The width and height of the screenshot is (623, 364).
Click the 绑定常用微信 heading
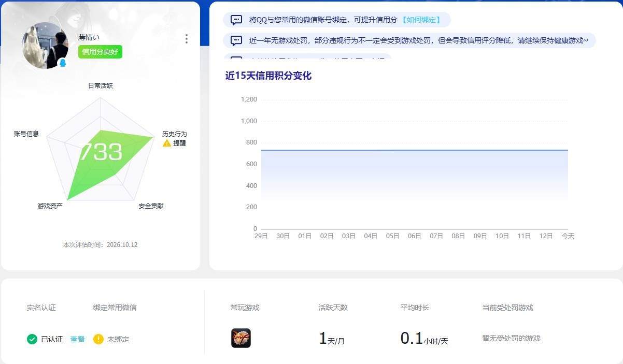[x=115, y=308]
